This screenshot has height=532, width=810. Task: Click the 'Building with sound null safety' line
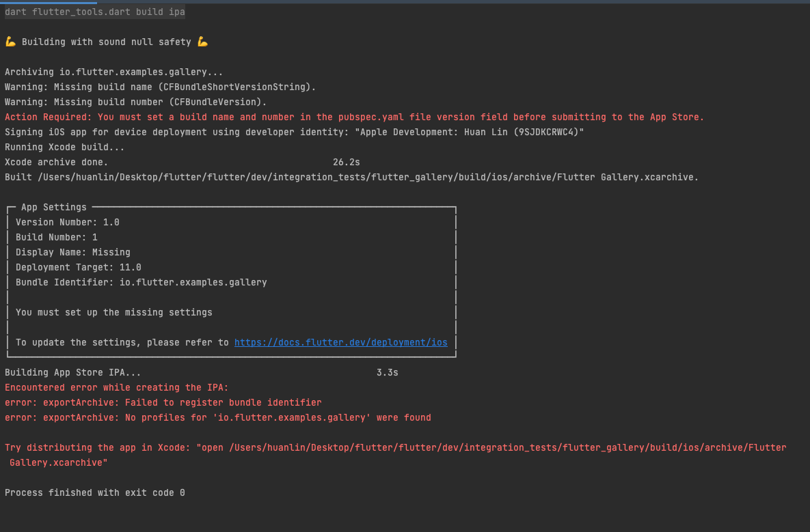(107, 42)
